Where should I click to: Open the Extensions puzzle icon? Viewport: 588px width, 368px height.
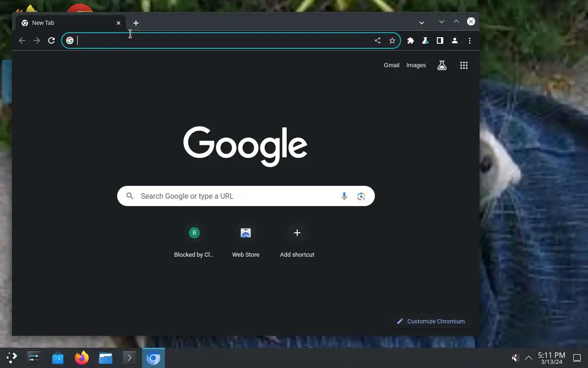coord(411,40)
